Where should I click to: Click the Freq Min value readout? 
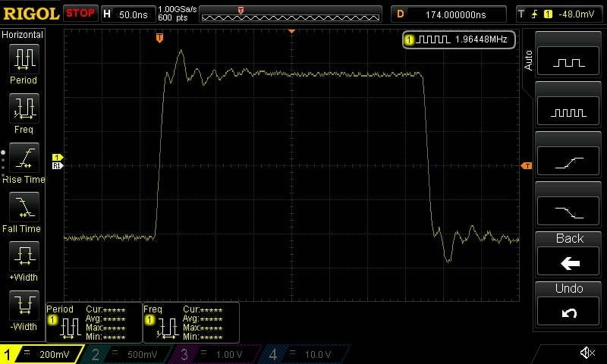(x=203, y=337)
